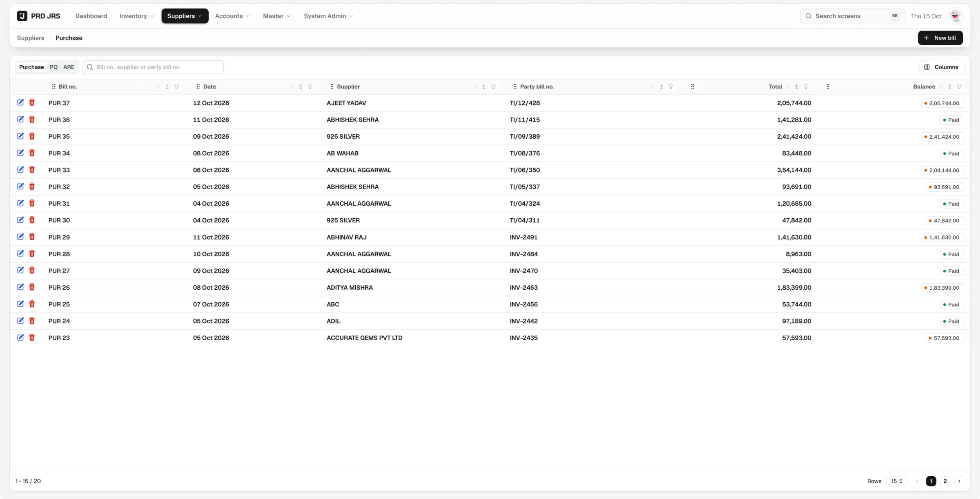Click the PRD JRS logo icon

[22, 16]
